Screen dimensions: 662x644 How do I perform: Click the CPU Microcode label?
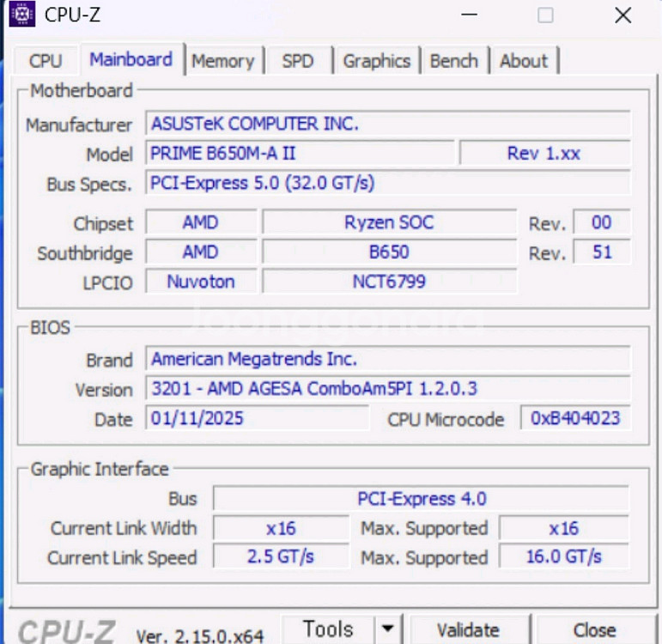[x=446, y=420]
